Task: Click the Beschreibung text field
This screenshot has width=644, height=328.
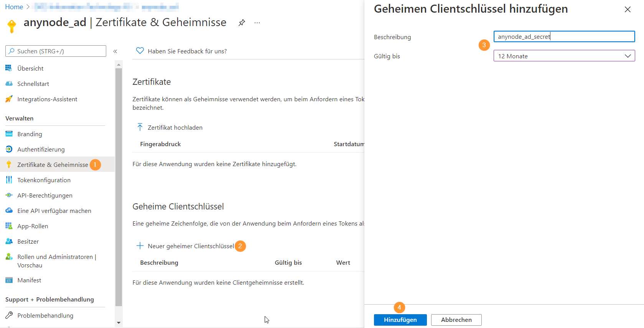Action: coord(564,36)
